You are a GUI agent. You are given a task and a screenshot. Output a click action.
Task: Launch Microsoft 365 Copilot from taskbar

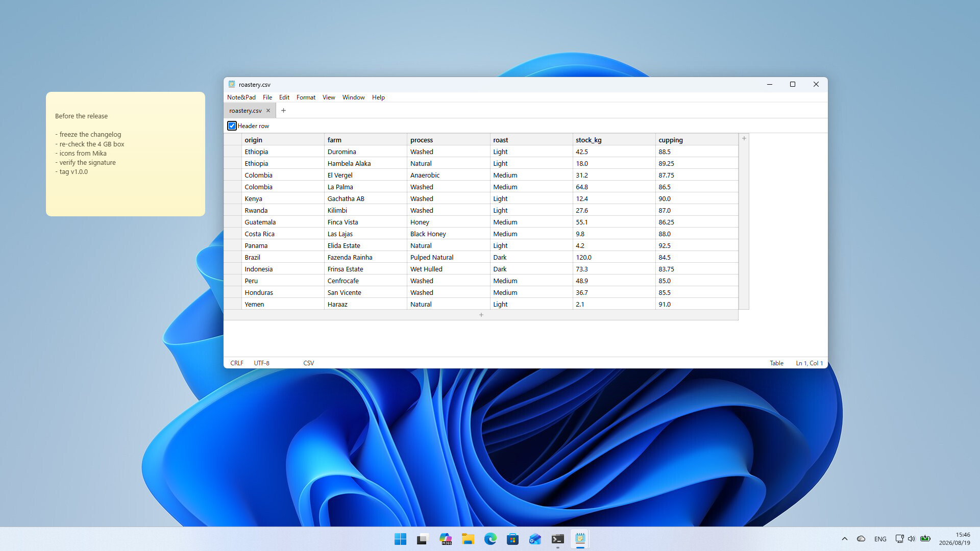[446, 539]
